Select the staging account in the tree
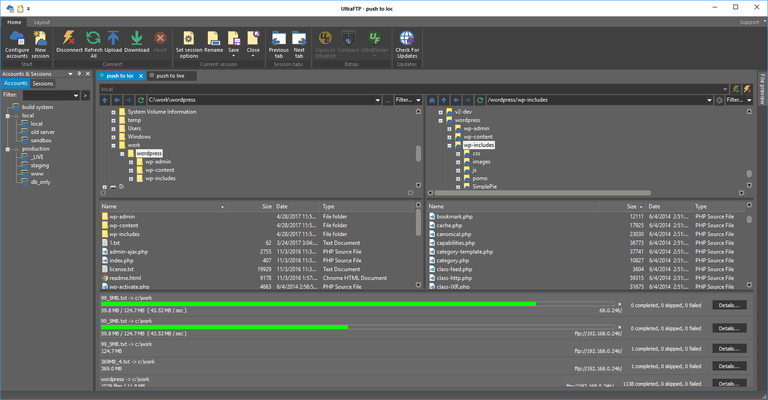The width and height of the screenshot is (768, 400). [39, 165]
